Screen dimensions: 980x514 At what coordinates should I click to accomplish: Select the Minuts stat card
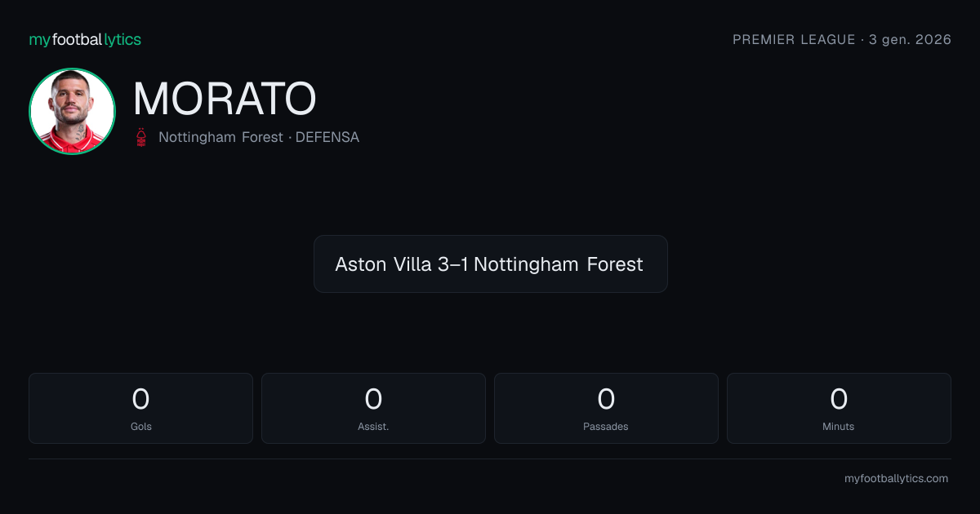coord(839,408)
